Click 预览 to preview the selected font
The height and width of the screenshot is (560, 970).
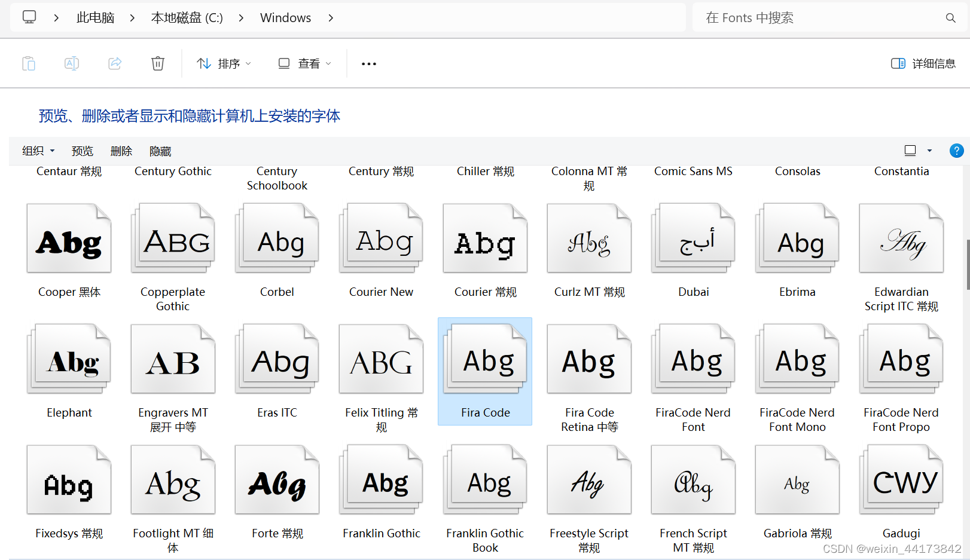point(82,151)
